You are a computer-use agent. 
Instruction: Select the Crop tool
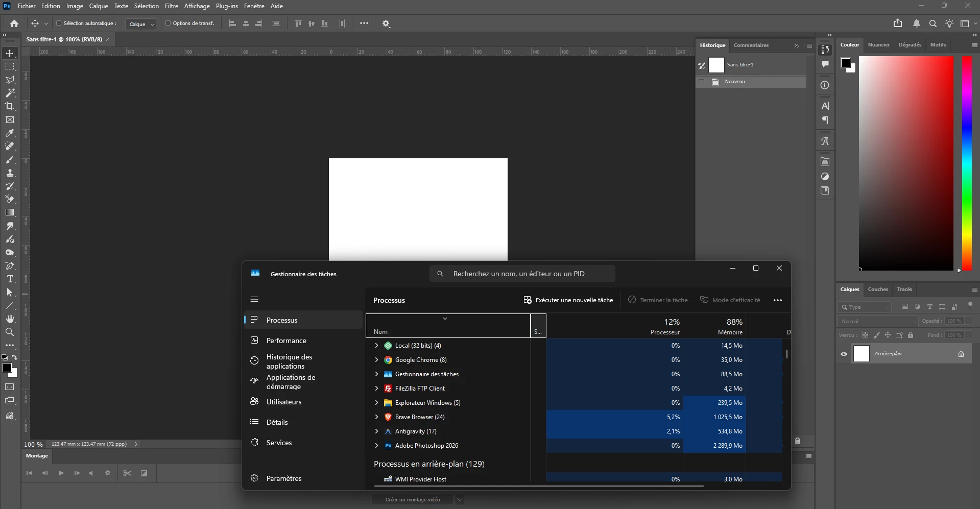(10, 106)
